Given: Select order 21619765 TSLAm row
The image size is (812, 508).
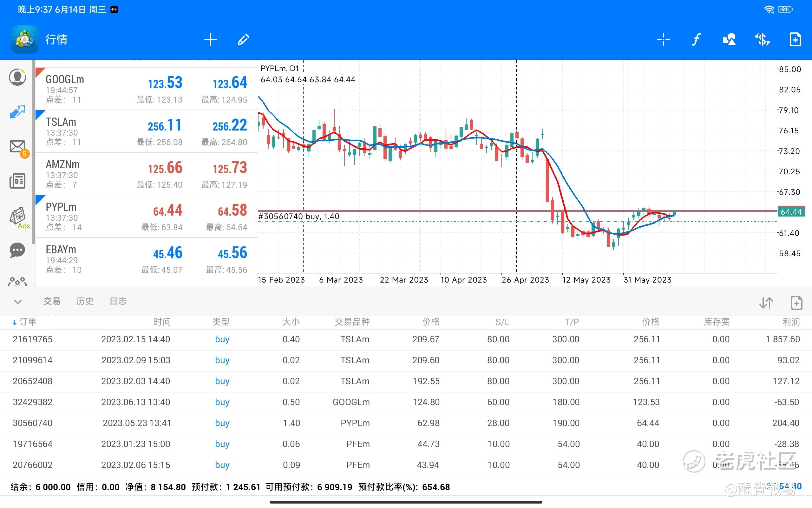Looking at the screenshot, I should 406,339.
